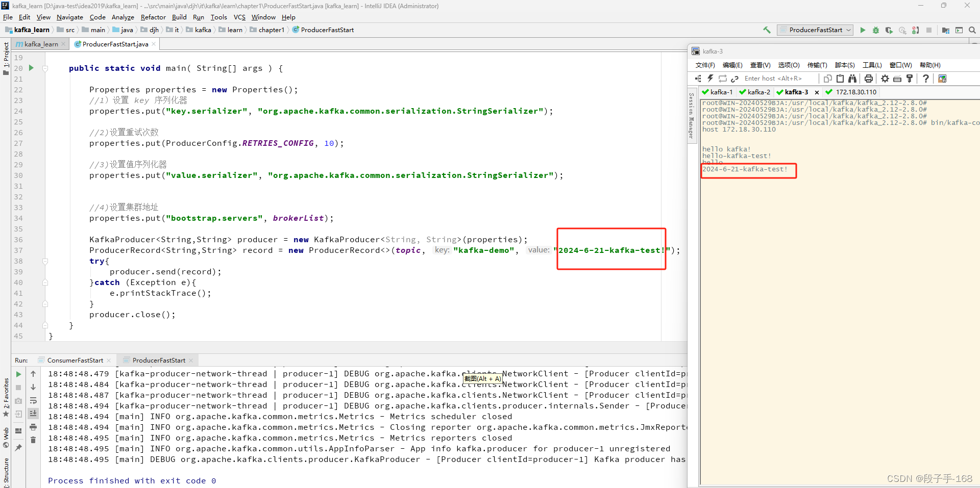Click the chapter1 breadcrumb in navigation bar
The height and width of the screenshot is (488, 980).
(271, 30)
